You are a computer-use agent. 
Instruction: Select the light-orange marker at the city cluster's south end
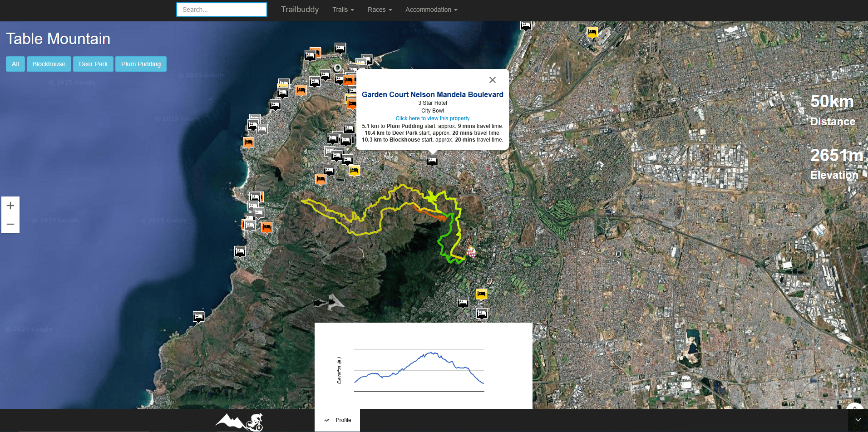(321, 180)
